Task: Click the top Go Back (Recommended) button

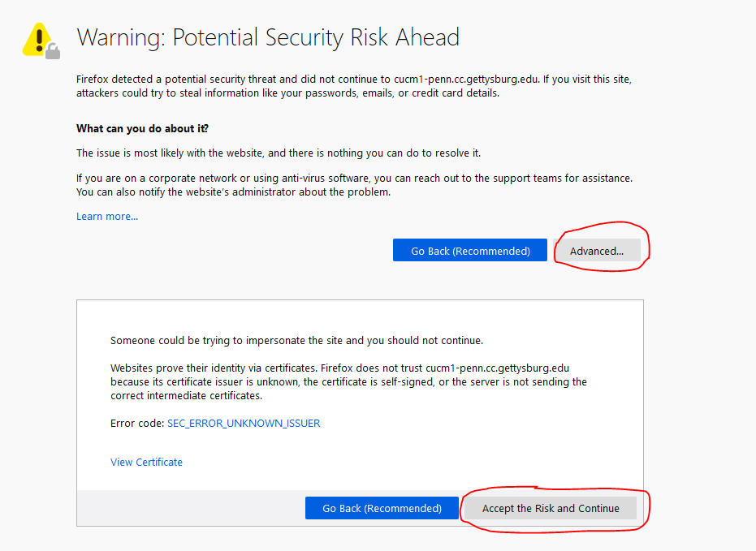Action: pos(470,251)
